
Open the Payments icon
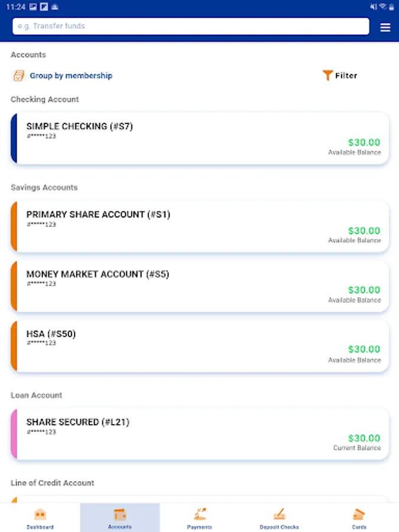[x=200, y=514]
